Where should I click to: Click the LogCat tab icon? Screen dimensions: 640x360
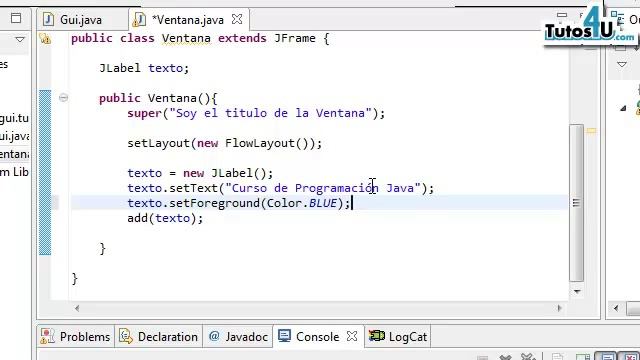pyautogui.click(x=376, y=336)
